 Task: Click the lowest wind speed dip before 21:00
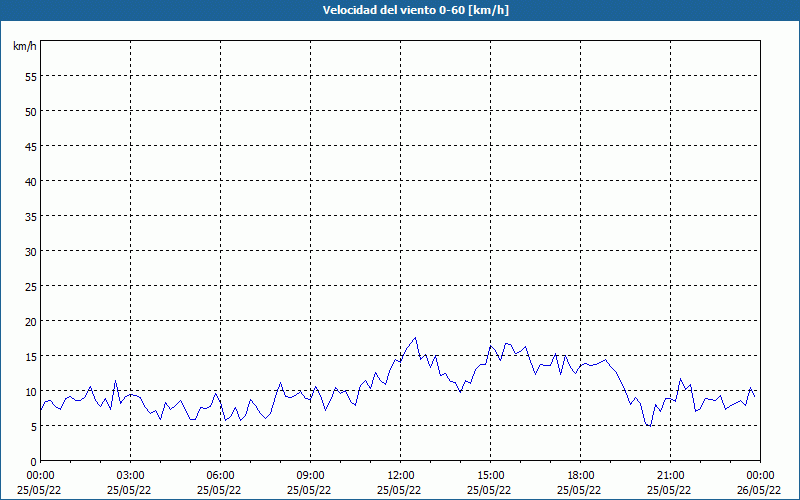click(650, 426)
